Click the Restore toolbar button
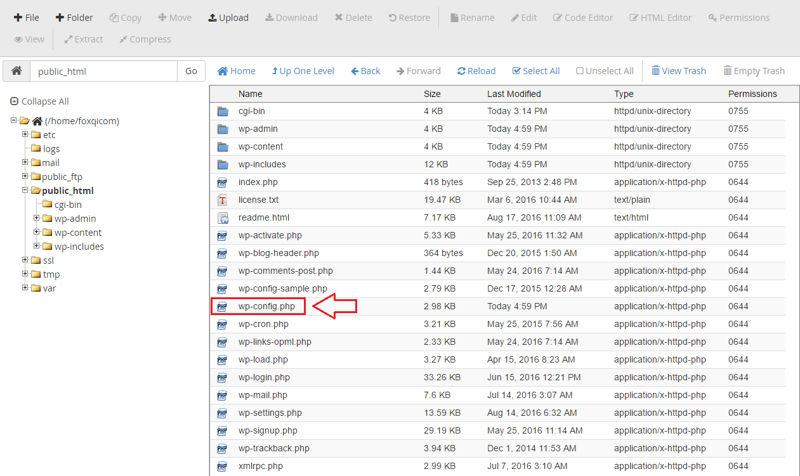 (x=409, y=17)
